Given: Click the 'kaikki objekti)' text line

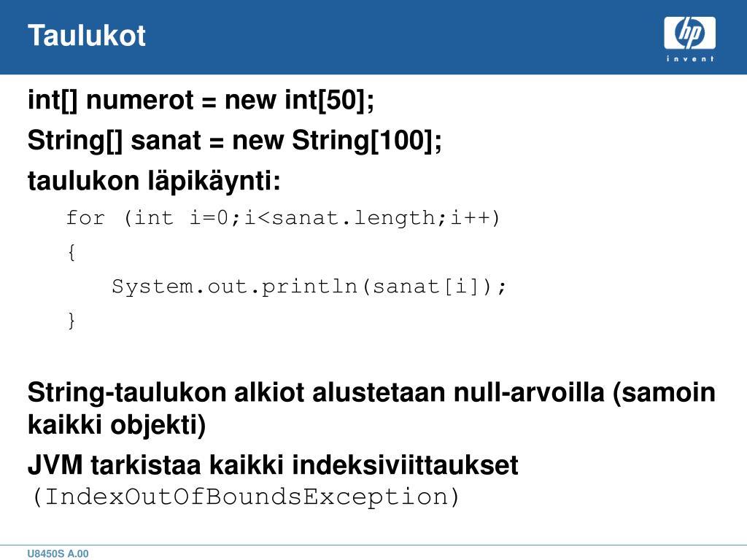Looking at the screenshot, I should pos(117,424).
